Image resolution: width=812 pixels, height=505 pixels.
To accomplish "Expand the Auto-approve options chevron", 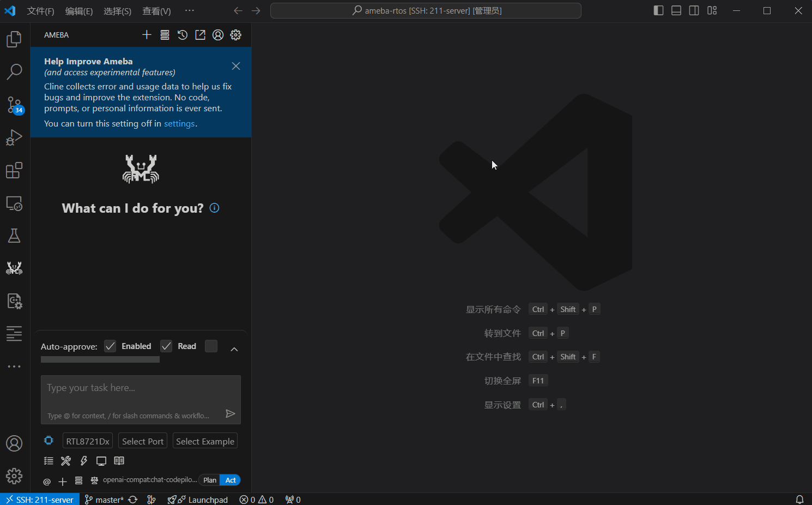I will 234,349.
